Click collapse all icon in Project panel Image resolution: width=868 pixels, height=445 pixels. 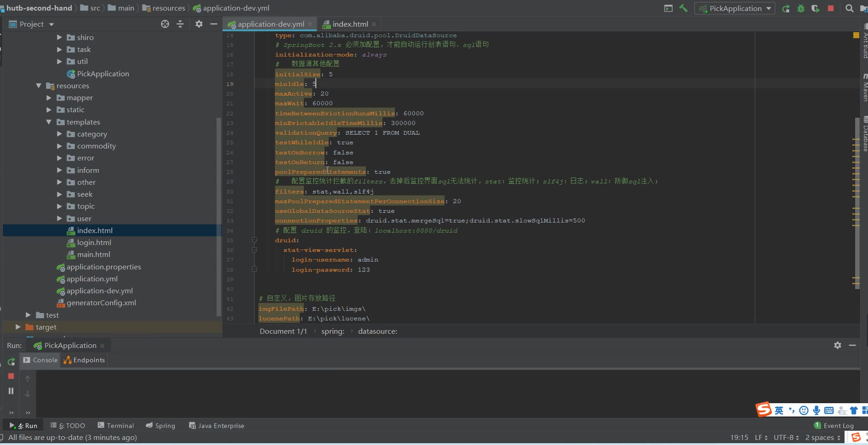click(x=180, y=24)
